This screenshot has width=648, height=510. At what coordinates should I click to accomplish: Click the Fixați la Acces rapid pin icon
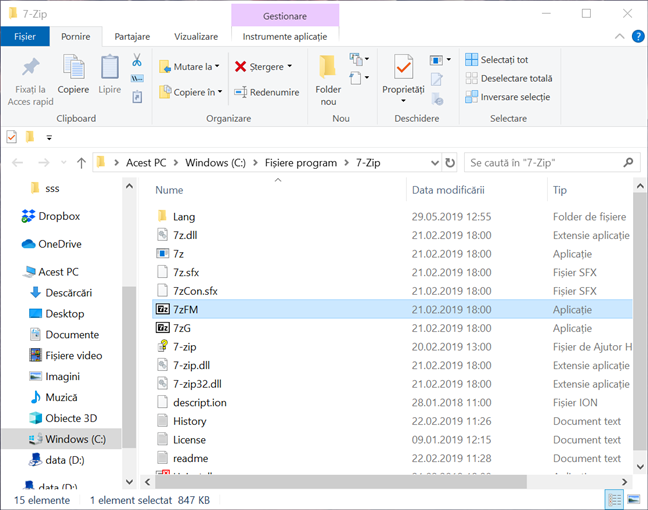click(31, 67)
